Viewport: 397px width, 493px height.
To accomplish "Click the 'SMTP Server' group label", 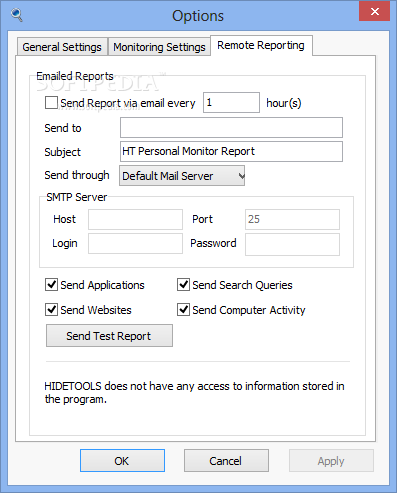I will coord(77,197).
